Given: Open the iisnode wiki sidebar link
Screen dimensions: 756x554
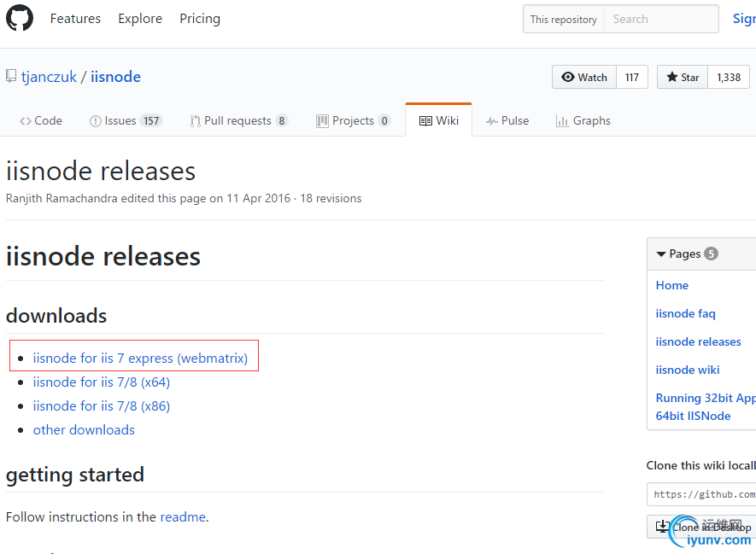Looking at the screenshot, I should (688, 370).
